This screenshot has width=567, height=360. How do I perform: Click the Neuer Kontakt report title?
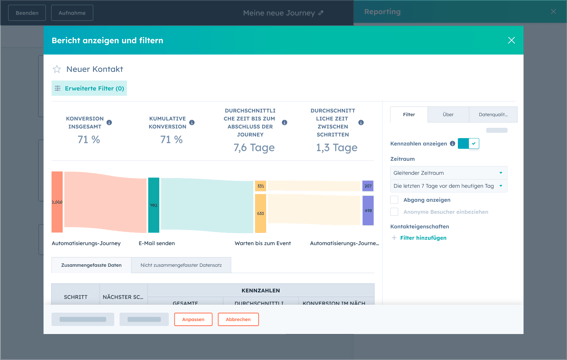tap(95, 69)
